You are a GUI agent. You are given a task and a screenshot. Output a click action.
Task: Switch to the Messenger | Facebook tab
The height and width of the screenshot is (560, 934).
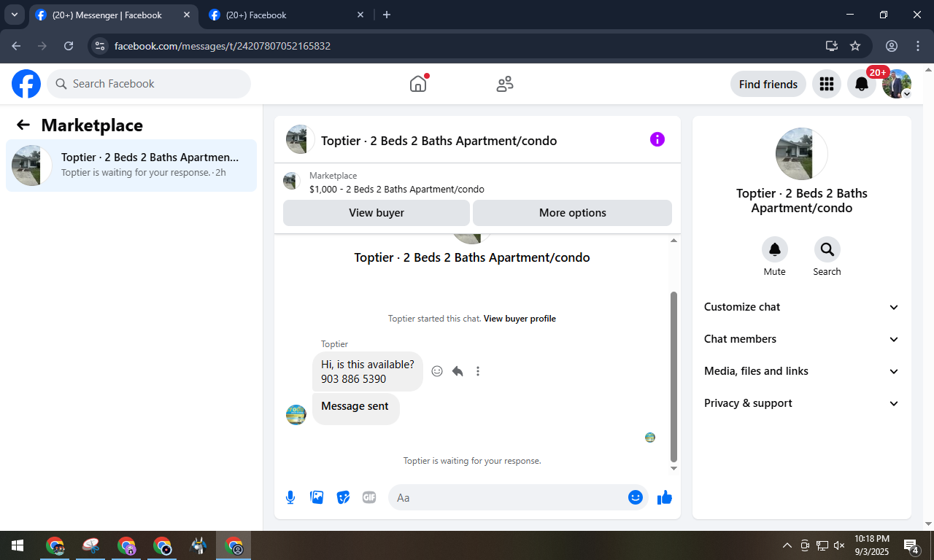coord(113,15)
